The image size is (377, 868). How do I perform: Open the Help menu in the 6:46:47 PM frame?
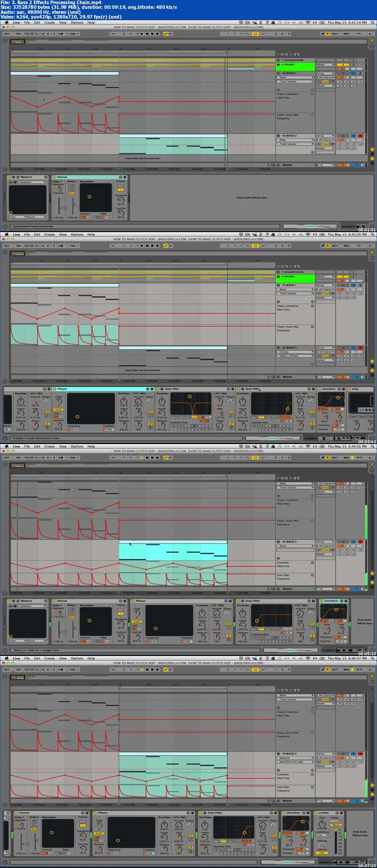point(91,658)
